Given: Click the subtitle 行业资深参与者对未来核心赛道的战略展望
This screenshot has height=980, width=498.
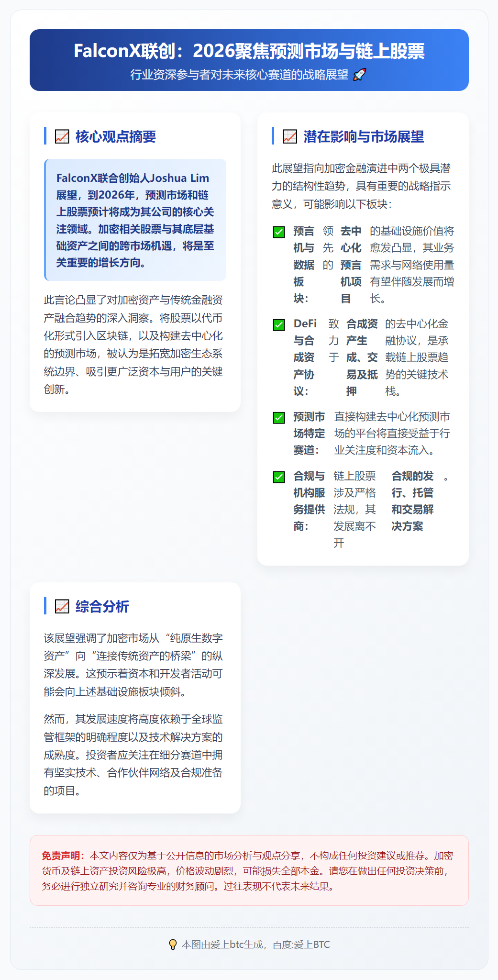Looking at the screenshot, I should (239, 75).
